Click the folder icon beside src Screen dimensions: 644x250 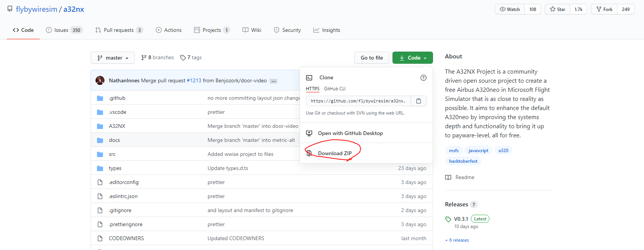pyautogui.click(x=100, y=154)
